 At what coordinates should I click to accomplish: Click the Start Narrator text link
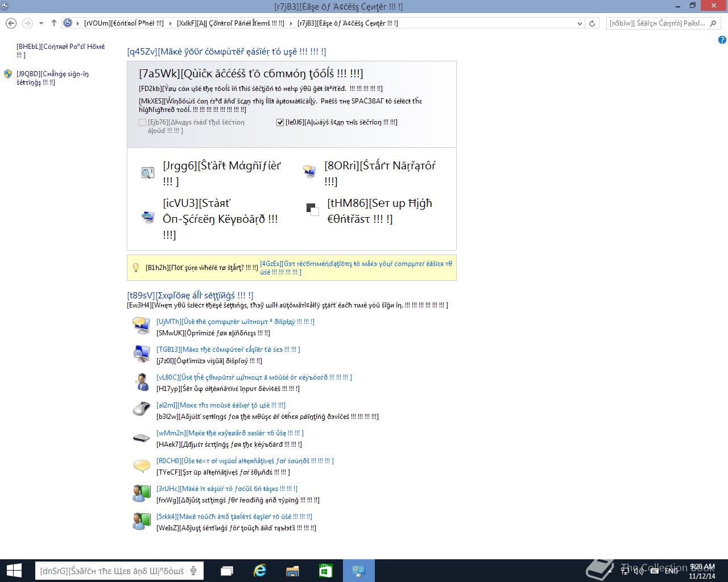(380, 173)
